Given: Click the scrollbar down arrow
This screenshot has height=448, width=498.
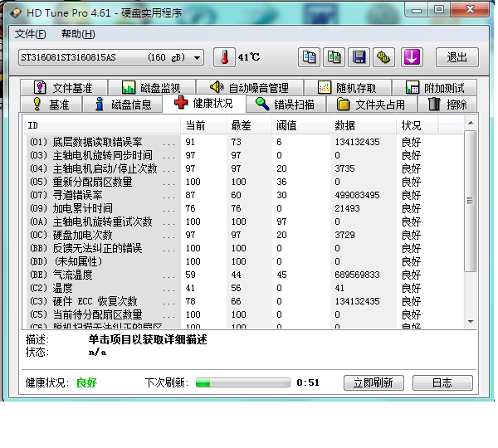Looking at the screenshot, I should point(471,322).
